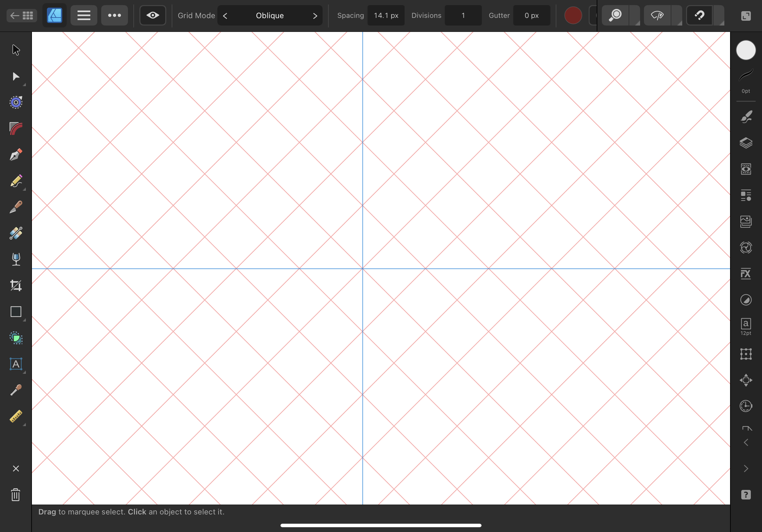
Task: Open the Oblique grid mode selector
Action: coord(270,16)
